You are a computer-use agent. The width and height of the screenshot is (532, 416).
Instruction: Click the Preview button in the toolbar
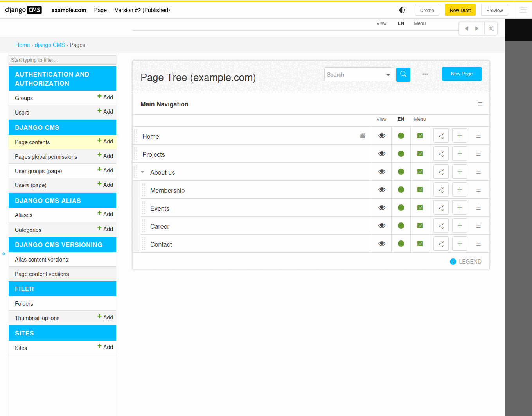(494, 10)
